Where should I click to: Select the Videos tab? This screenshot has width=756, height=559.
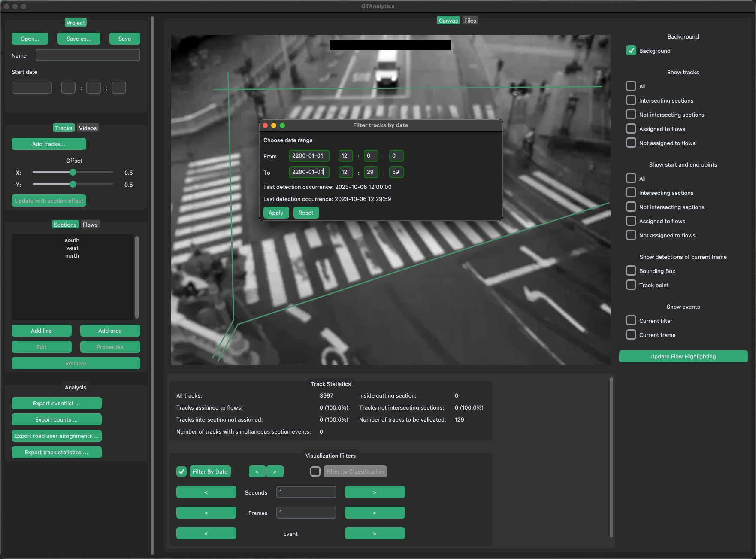click(88, 128)
